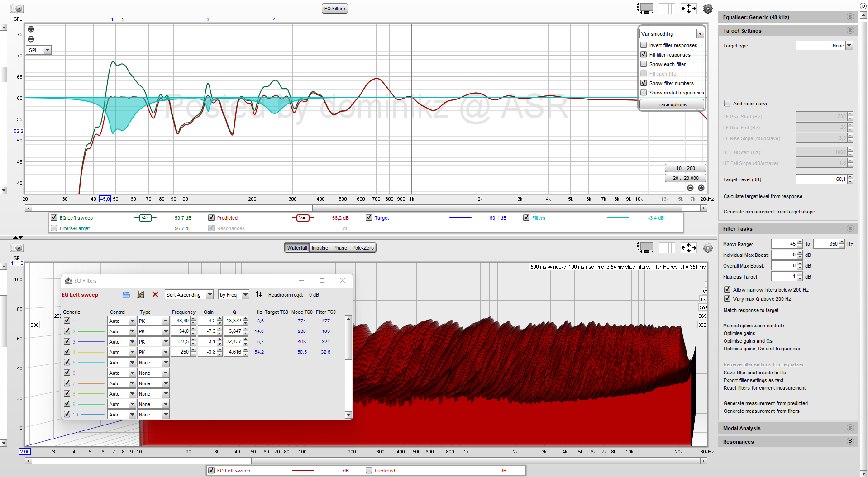This screenshot has height=477, width=868.
Task: Capture the top graph with the camera icon
Action: pos(16,9)
